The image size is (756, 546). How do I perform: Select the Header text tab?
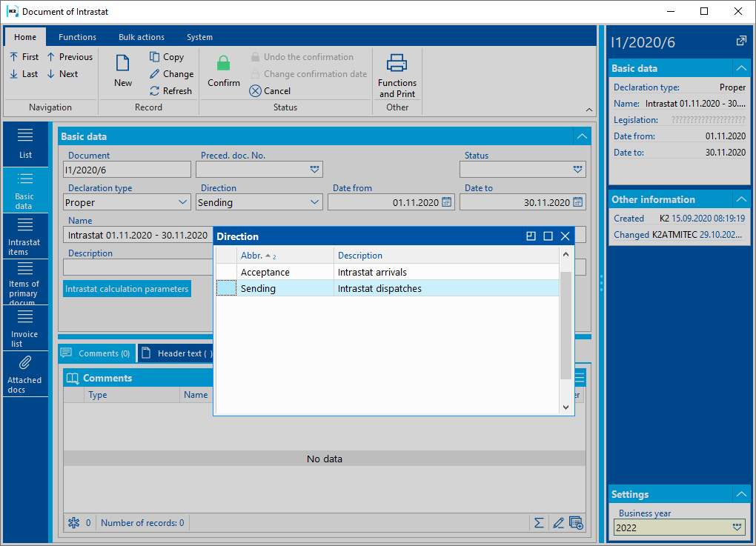point(176,353)
